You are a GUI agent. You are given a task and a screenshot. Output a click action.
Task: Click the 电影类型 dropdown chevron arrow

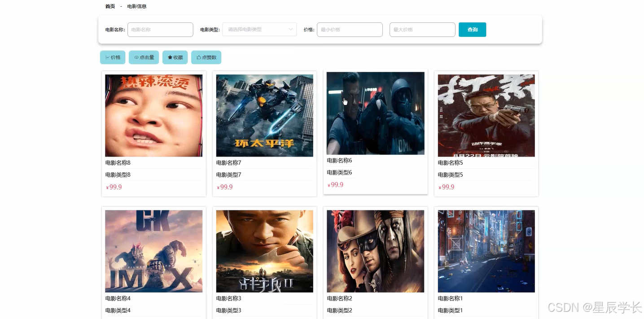290,30
